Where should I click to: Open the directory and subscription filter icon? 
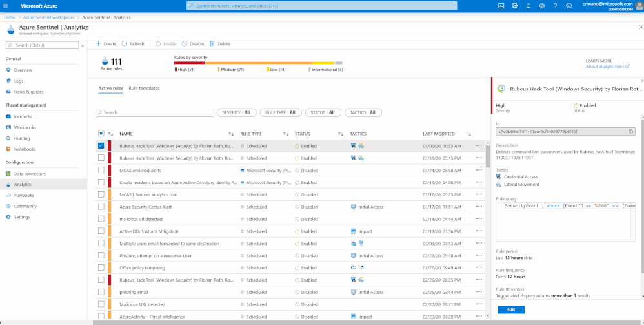coord(515,6)
